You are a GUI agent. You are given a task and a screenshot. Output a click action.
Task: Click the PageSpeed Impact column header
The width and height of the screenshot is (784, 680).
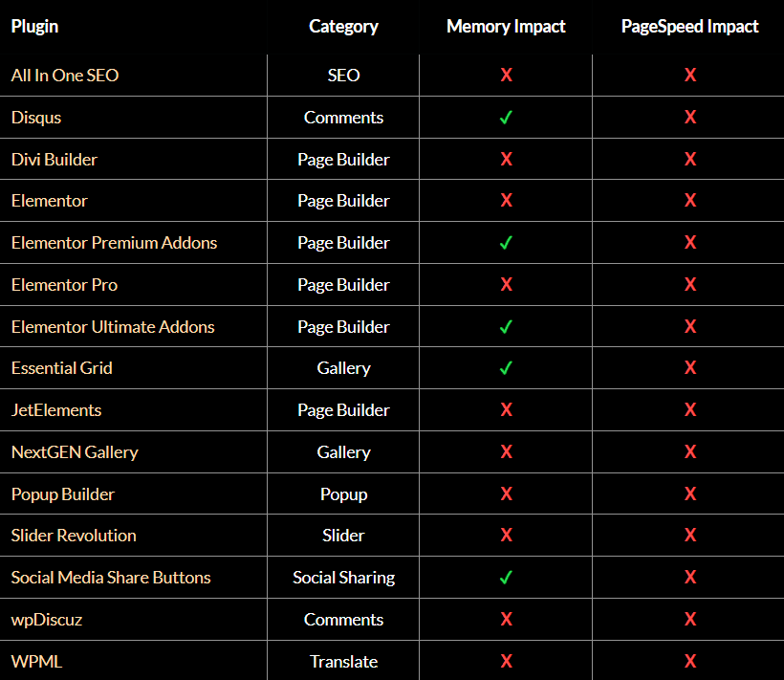[x=689, y=27]
